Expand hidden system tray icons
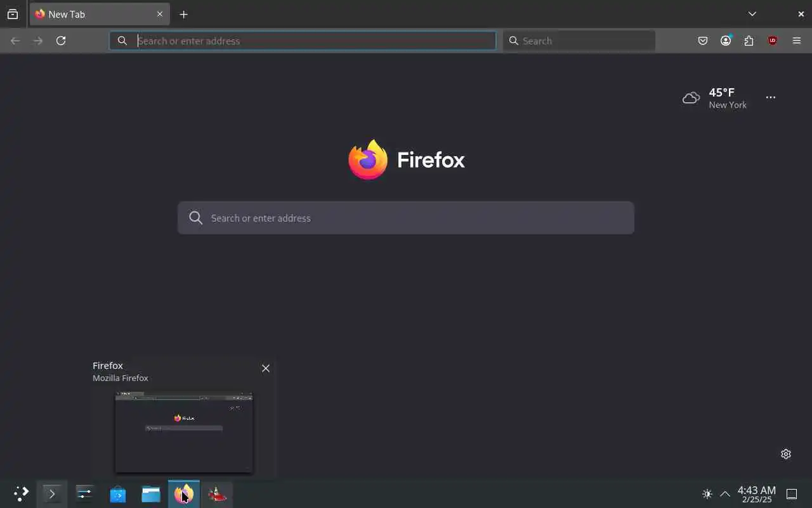812x508 pixels. pos(725,494)
